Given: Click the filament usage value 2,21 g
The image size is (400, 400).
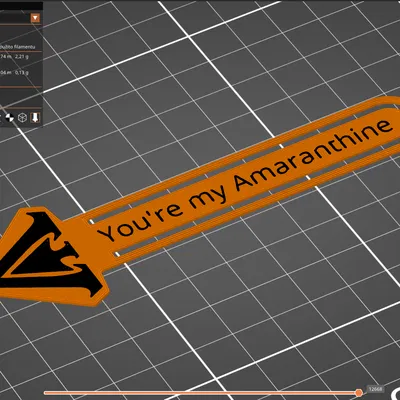Looking at the screenshot, I should pos(22,57).
